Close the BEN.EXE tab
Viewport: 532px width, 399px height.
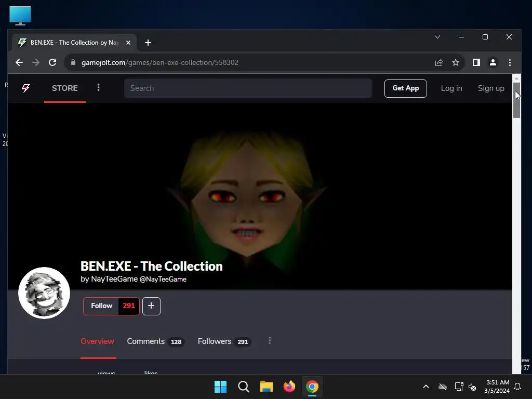(128, 43)
